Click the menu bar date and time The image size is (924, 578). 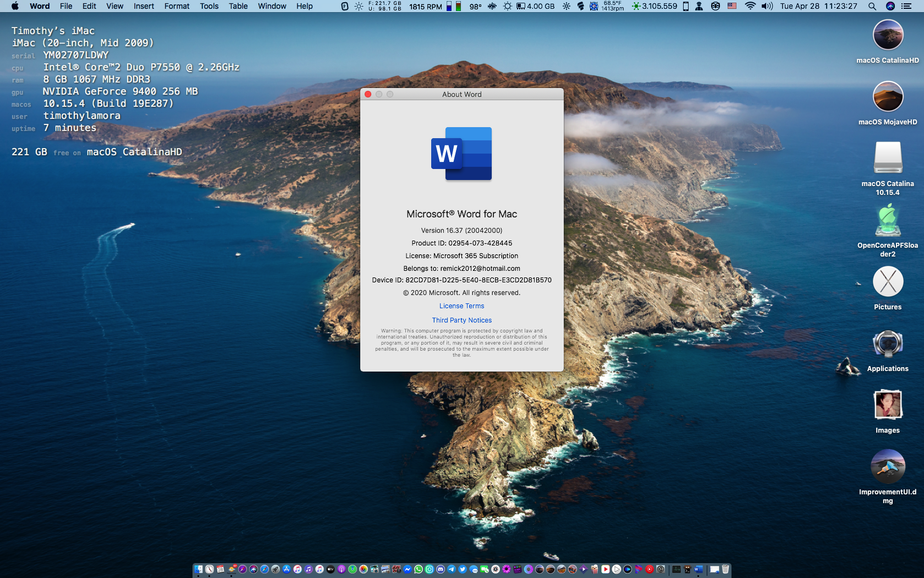tap(818, 6)
